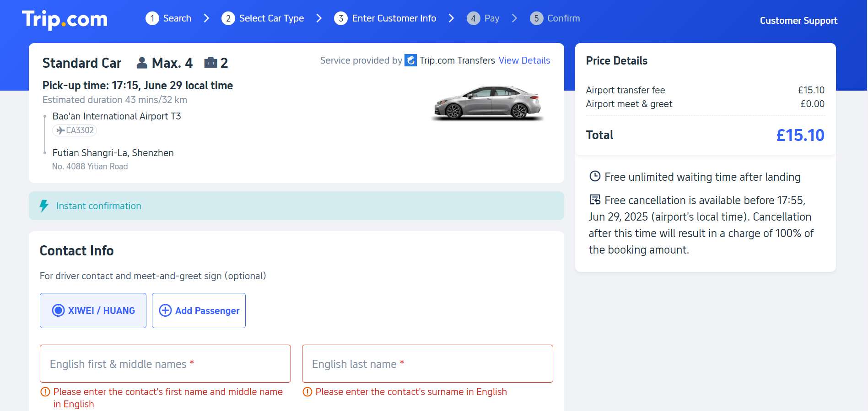Click the step 4 number circle
868x411 pixels.
point(474,18)
